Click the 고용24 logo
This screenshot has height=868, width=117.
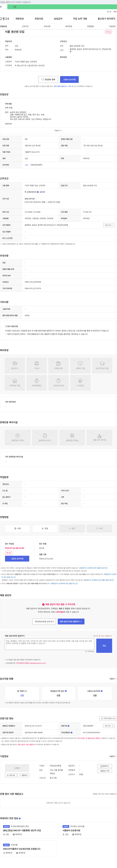4,19
